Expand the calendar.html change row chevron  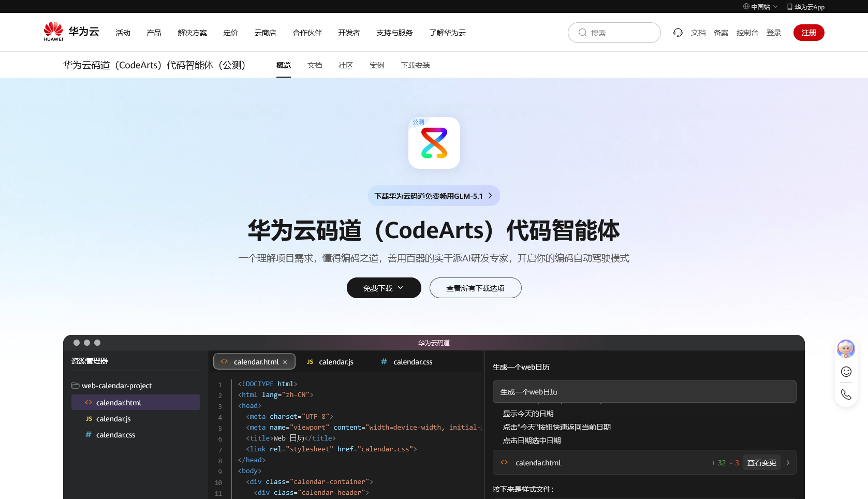788,463
